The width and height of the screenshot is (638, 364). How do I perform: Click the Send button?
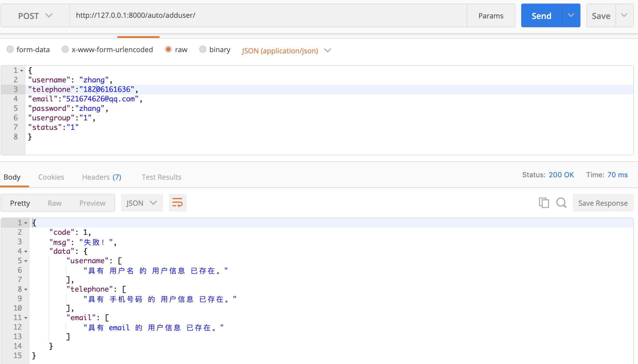[541, 15]
